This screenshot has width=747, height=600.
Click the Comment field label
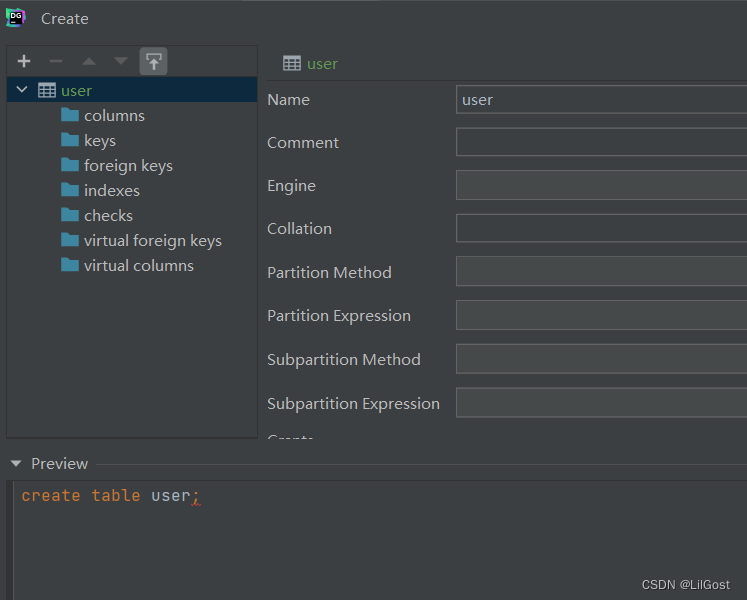(x=303, y=142)
